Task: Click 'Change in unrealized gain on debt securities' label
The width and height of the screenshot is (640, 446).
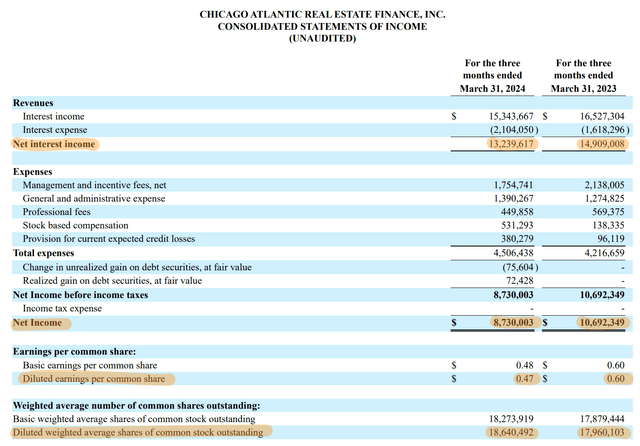Action: 137,267
